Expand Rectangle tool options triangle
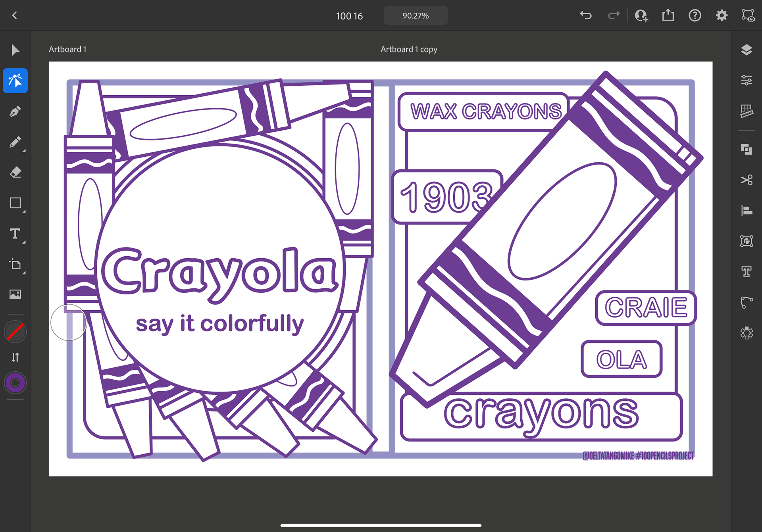Screen dimensions: 762x532 click(24, 212)
